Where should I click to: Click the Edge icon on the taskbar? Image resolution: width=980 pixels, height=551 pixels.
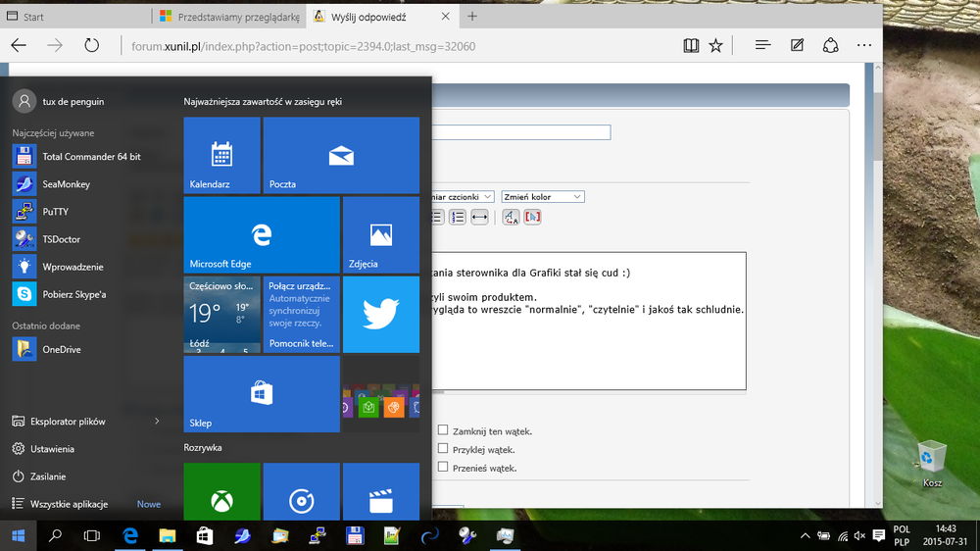pyautogui.click(x=130, y=536)
